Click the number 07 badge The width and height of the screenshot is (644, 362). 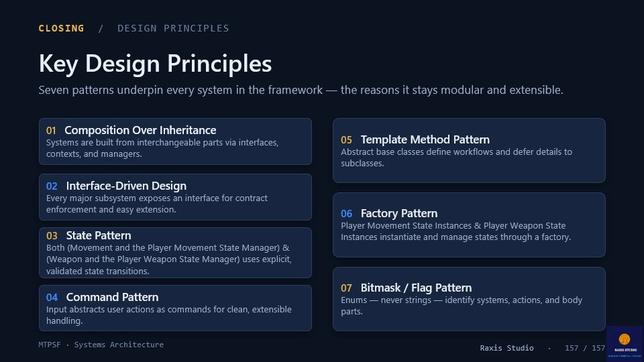point(346,288)
